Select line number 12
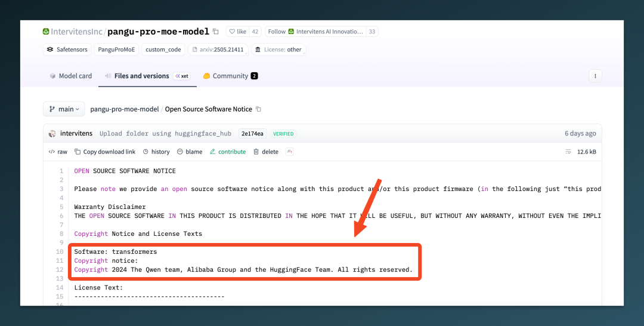Image resolution: width=644 pixels, height=326 pixels. pyautogui.click(x=60, y=270)
